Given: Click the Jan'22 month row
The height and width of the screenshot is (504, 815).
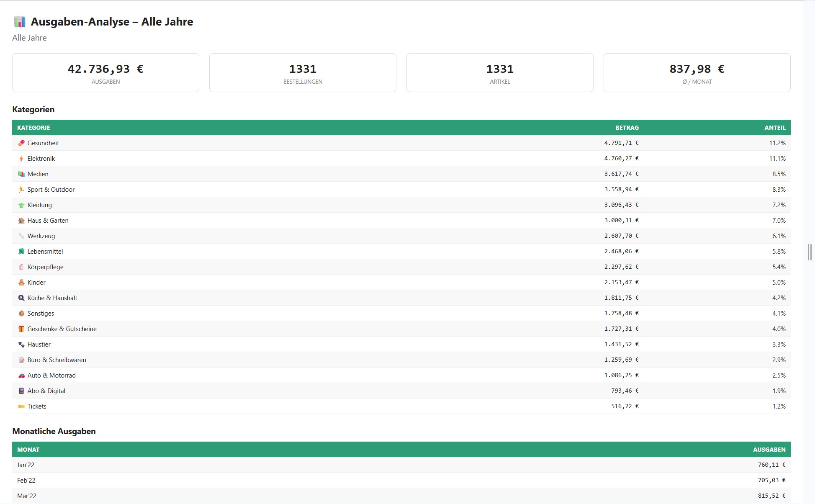Looking at the screenshot, I should [401, 465].
